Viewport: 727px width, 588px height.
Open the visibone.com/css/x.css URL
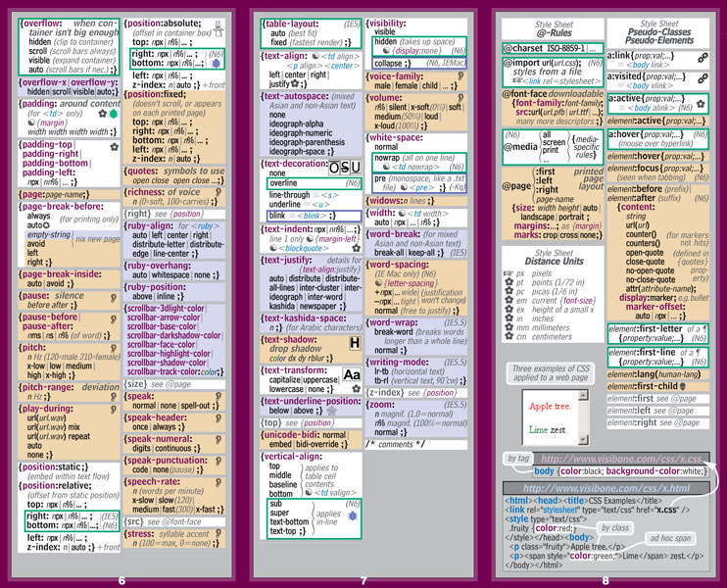pyautogui.click(x=621, y=459)
